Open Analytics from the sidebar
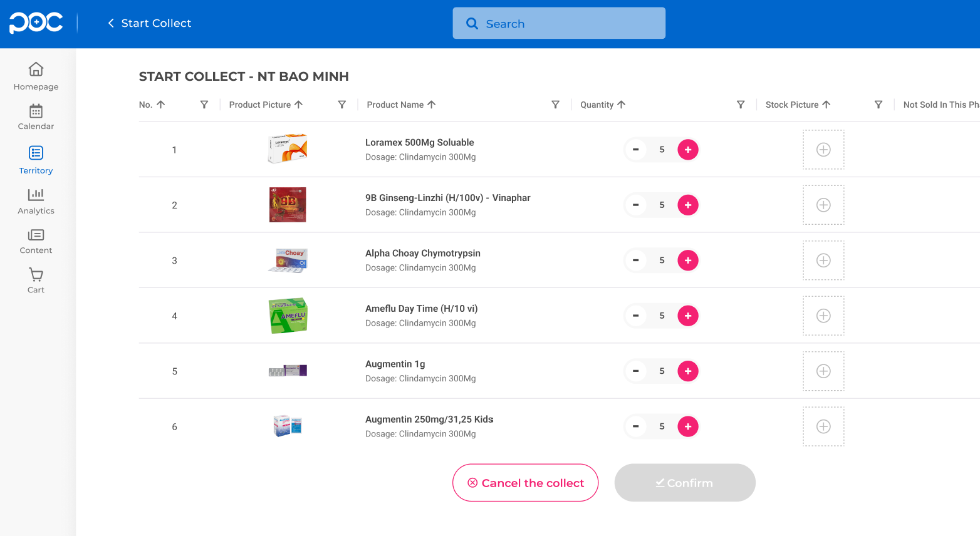The image size is (980, 536). pyautogui.click(x=36, y=202)
